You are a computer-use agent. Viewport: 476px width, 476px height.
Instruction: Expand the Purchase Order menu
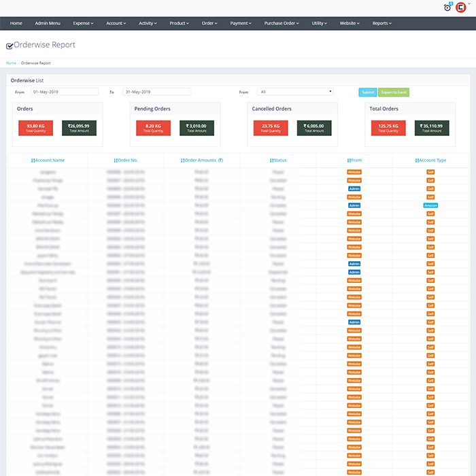(x=282, y=23)
